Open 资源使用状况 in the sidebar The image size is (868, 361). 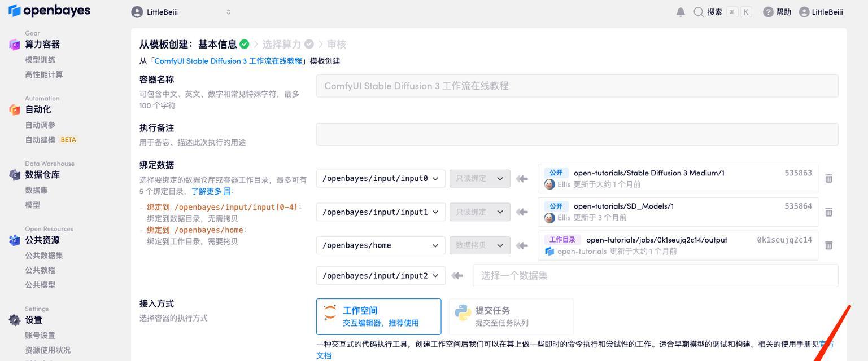[x=48, y=350]
